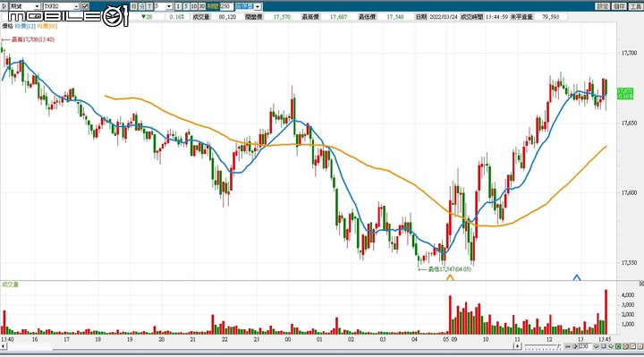The image size is (644, 357).
Task: Click the orange triangle marker on time axis
Action: [450, 277]
